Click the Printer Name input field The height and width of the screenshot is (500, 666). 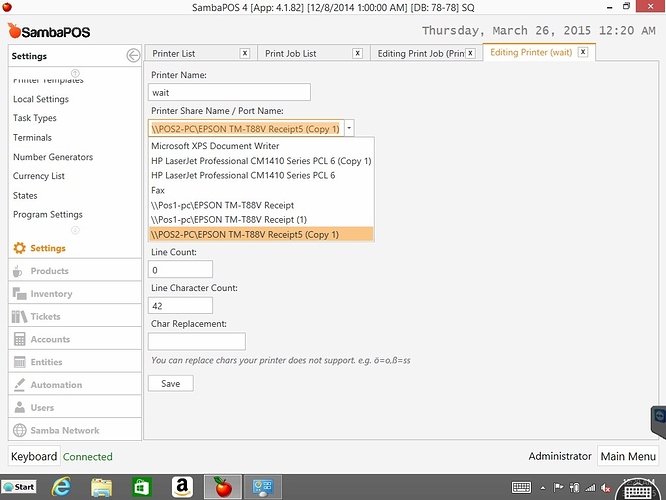point(229,92)
